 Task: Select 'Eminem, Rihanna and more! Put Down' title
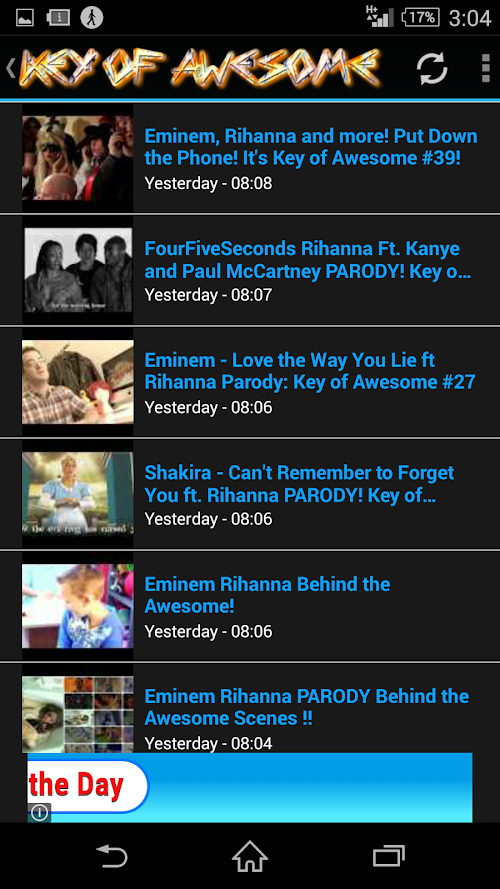pyautogui.click(x=311, y=147)
